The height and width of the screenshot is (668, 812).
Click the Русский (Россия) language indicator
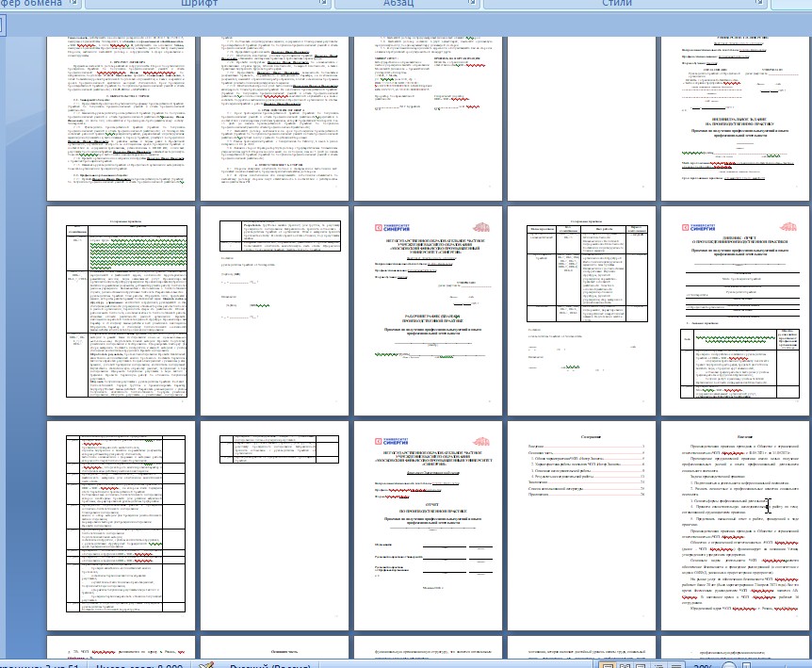pyautogui.click(x=259, y=663)
